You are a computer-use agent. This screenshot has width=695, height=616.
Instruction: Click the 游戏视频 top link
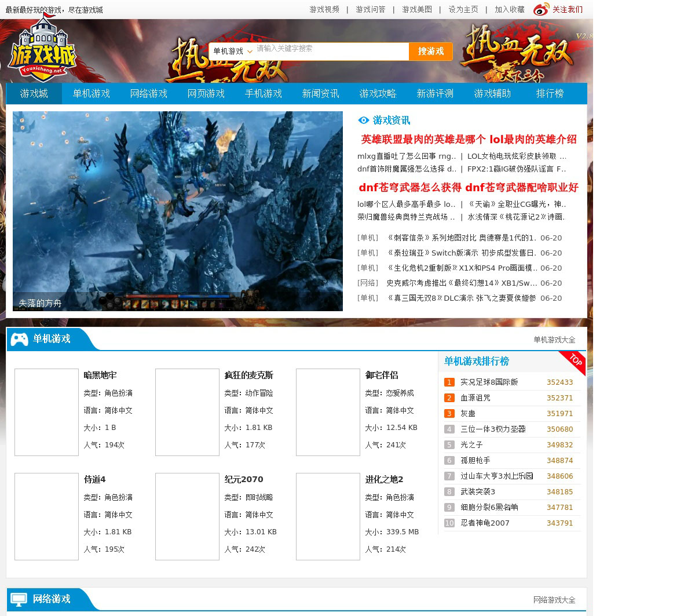(324, 9)
